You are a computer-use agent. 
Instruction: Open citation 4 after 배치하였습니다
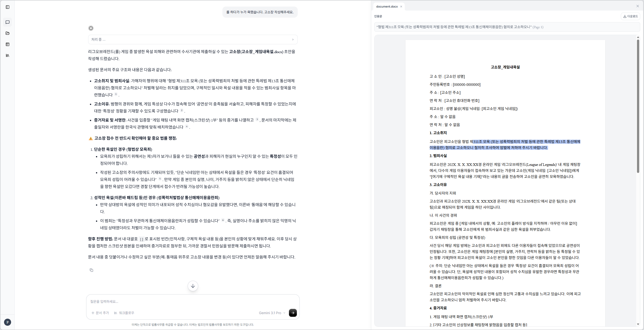click(187, 127)
